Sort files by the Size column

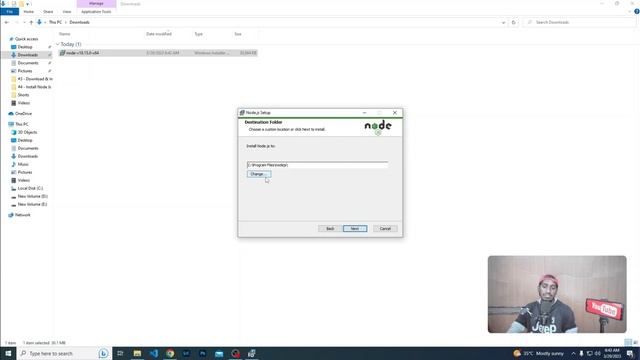pyautogui.click(x=238, y=34)
